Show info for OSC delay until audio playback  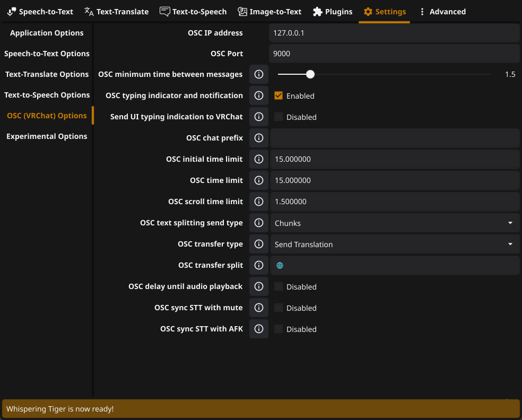click(x=259, y=286)
